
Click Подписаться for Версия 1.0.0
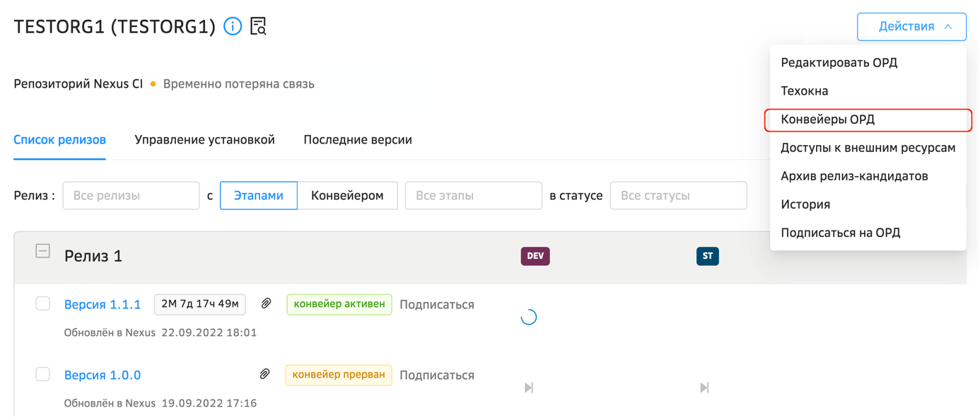pyautogui.click(x=437, y=376)
